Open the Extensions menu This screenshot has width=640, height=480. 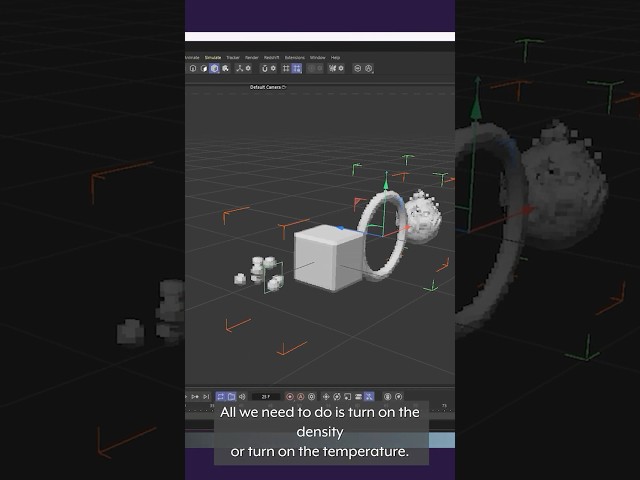[294, 58]
